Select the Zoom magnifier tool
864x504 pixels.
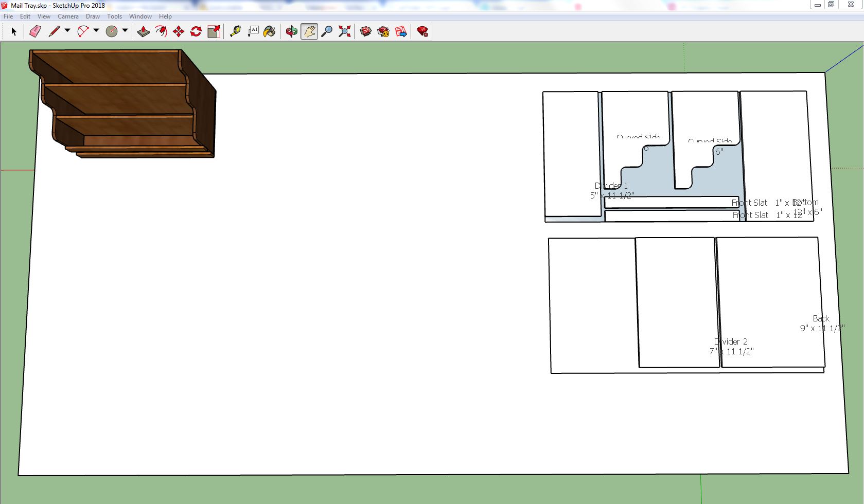coord(327,31)
